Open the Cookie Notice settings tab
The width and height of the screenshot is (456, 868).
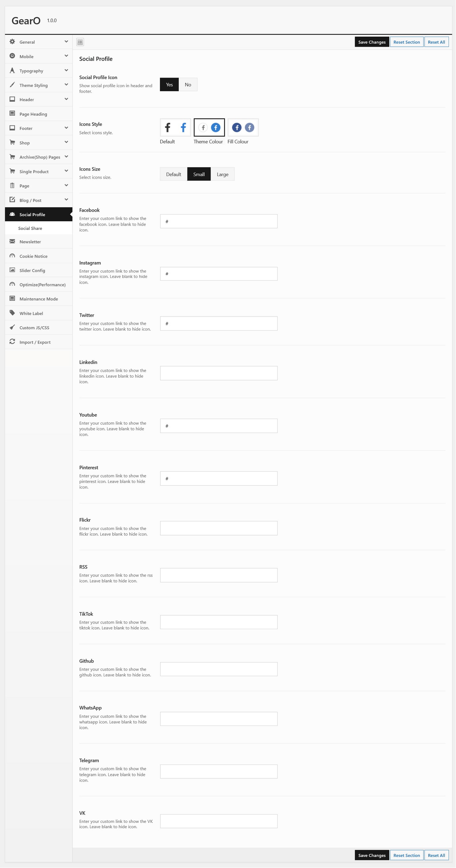pos(33,256)
